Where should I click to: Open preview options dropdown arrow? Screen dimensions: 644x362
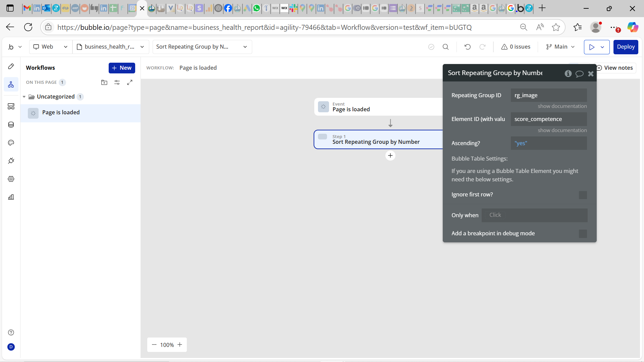[603, 47]
